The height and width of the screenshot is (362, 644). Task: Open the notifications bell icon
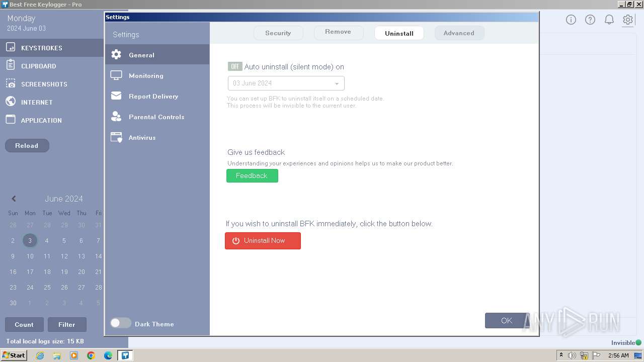[609, 20]
